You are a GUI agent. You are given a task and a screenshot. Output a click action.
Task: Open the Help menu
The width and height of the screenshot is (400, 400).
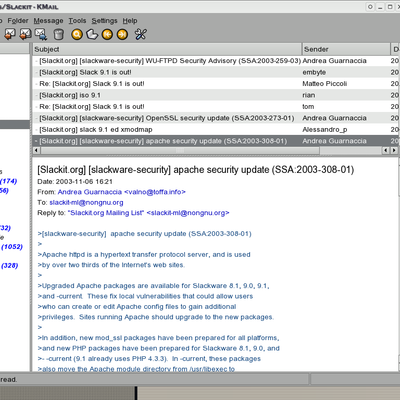130,21
